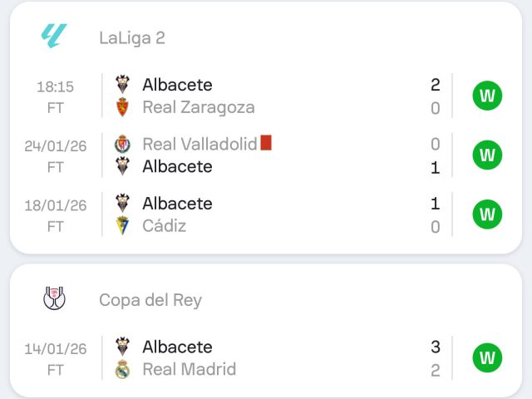Open the Real Zaragoza team name
Image resolution: width=532 pixels, height=399 pixels.
(x=198, y=107)
